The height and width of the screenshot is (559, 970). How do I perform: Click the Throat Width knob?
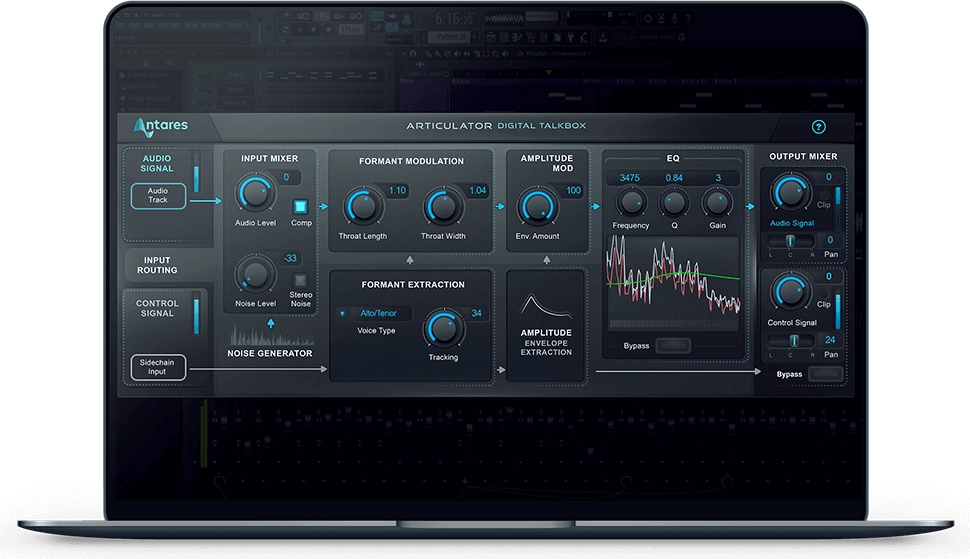443,207
